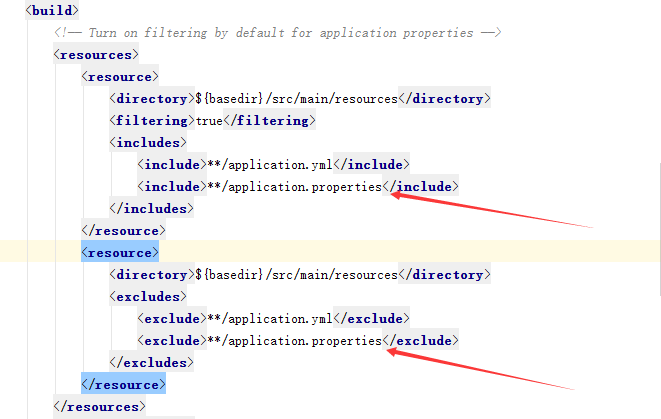The height and width of the screenshot is (419, 661).
Task: Click the closing resources tag
Action: point(99,406)
